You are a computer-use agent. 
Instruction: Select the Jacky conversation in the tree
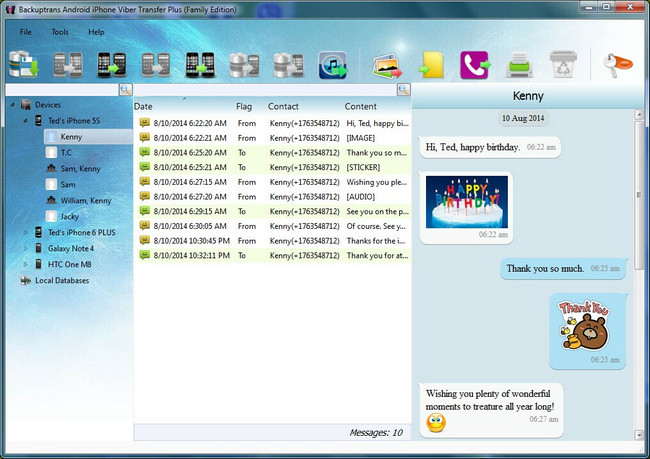[69, 216]
